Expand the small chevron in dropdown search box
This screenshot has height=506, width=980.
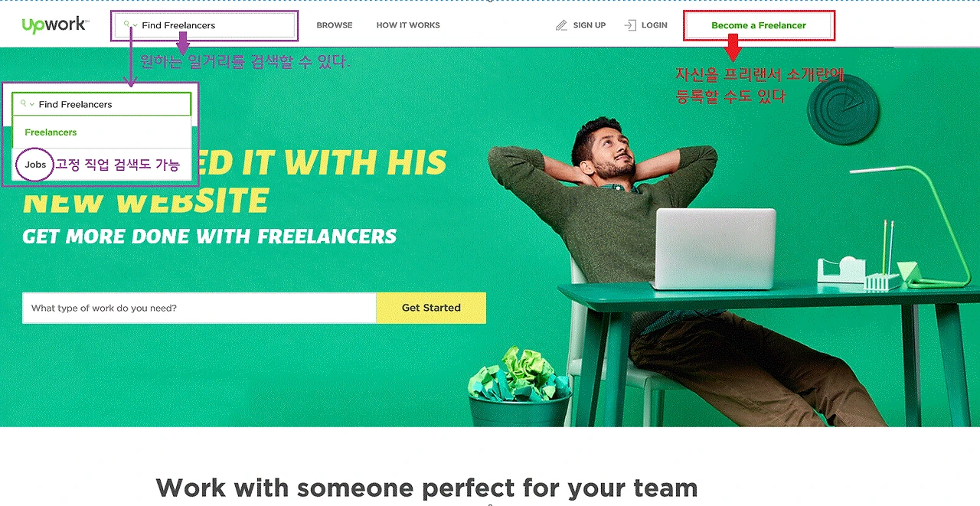(x=32, y=105)
